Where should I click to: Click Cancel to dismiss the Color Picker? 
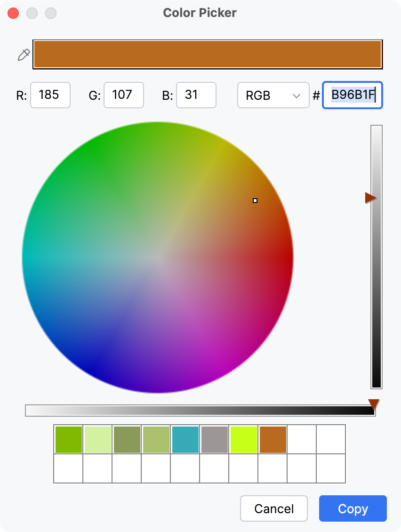coord(273,508)
